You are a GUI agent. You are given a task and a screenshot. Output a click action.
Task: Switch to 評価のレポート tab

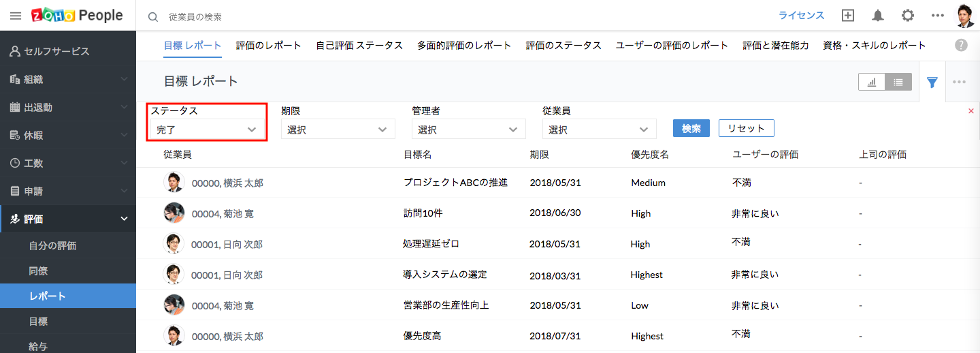coord(268,45)
